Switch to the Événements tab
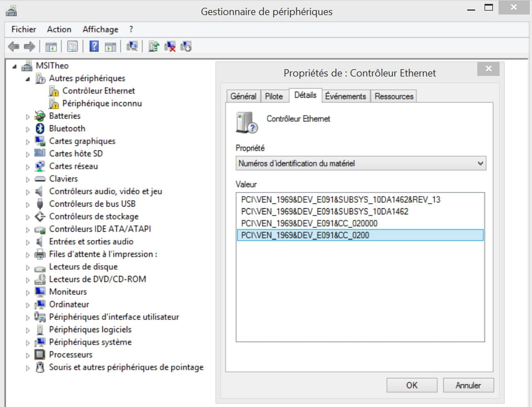This screenshot has height=407, width=532. (345, 96)
